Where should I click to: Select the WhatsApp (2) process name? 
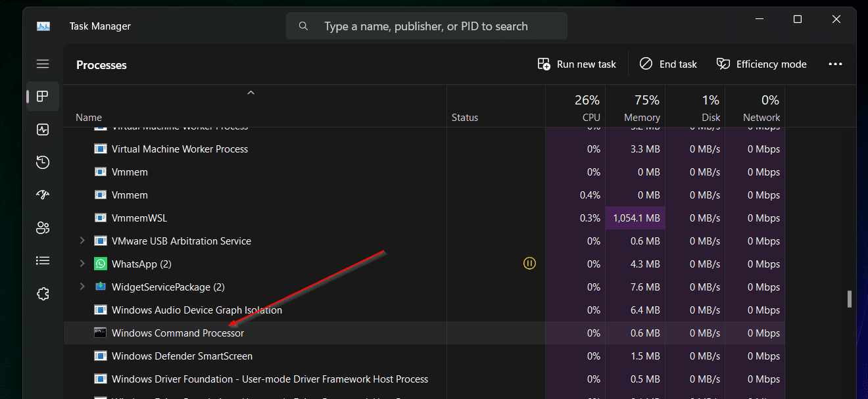point(141,264)
